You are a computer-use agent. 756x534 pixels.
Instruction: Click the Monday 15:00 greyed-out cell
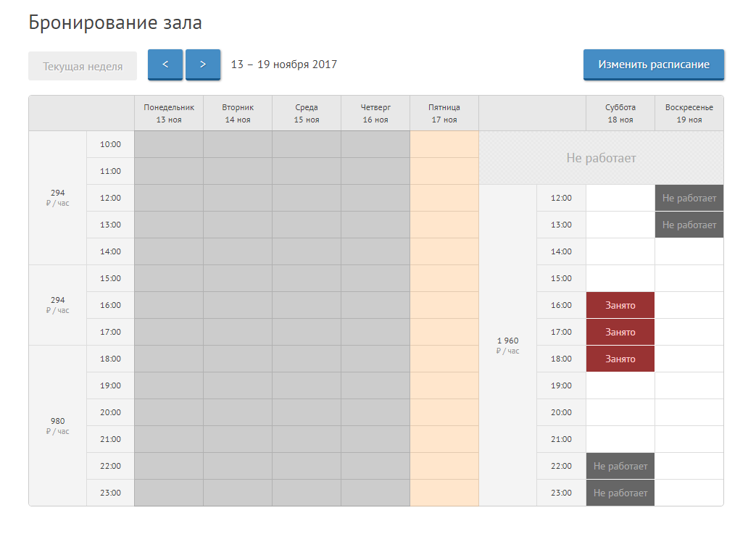point(169,278)
